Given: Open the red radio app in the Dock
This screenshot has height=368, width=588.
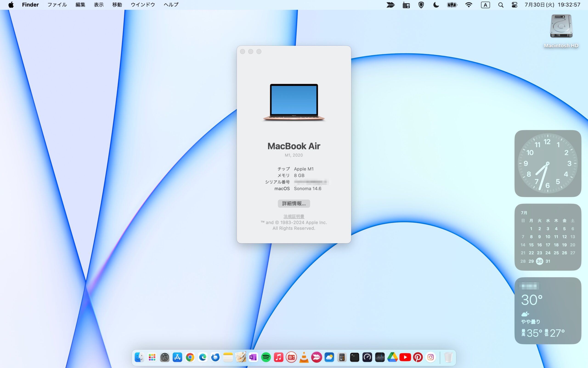Looking at the screenshot, I should pos(291,357).
